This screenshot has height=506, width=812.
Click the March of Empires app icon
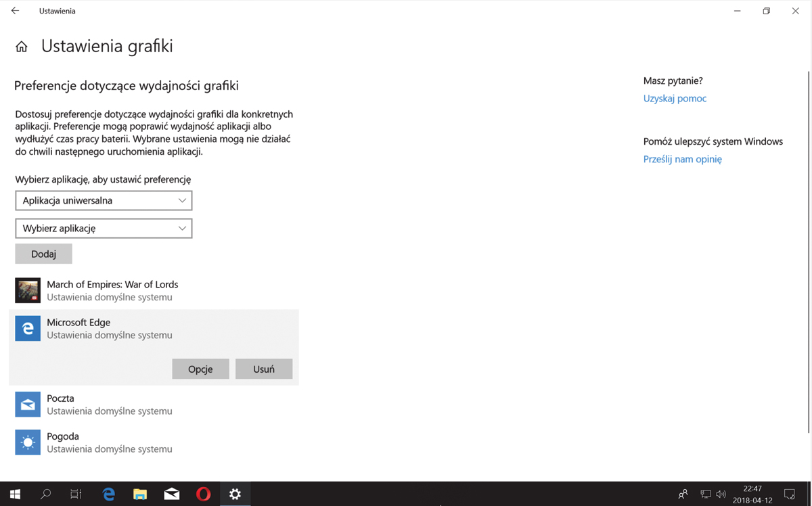[x=28, y=290]
